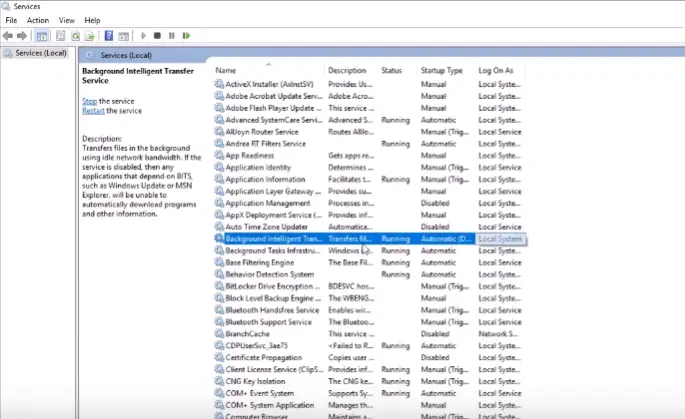Select the COM+ System Application row
This screenshot has height=419, width=685.
point(369,405)
